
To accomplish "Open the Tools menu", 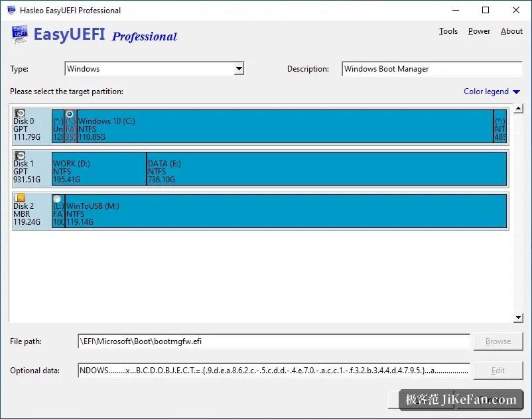I will [x=448, y=31].
